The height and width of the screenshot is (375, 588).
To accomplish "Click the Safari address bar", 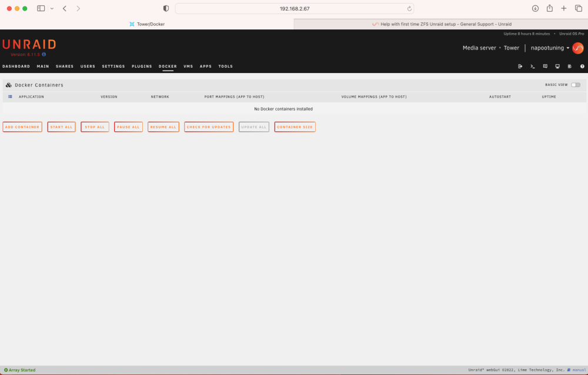I will click(295, 9).
